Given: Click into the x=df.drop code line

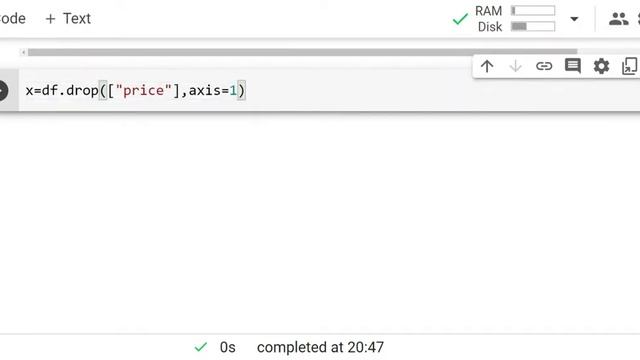Looking at the screenshot, I should click(x=135, y=91).
